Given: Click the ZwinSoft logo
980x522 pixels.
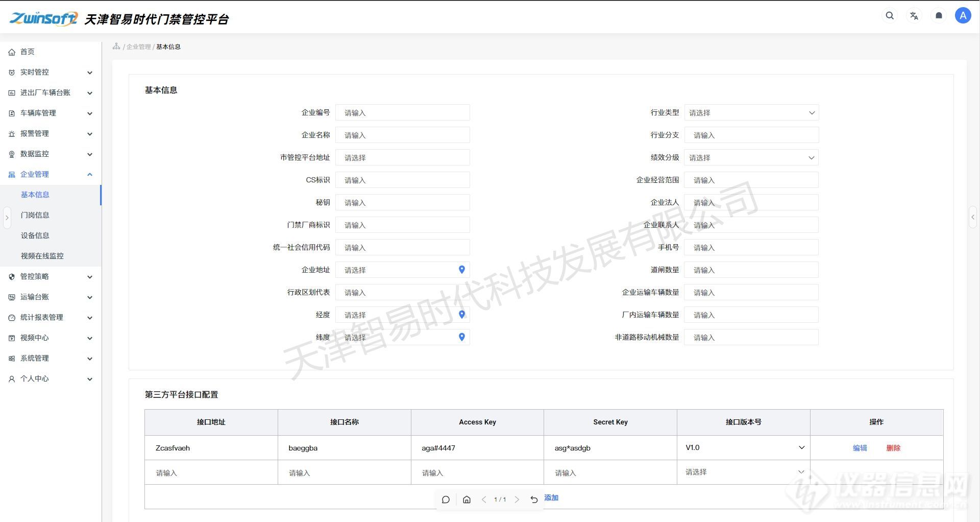Looking at the screenshot, I should point(44,19).
